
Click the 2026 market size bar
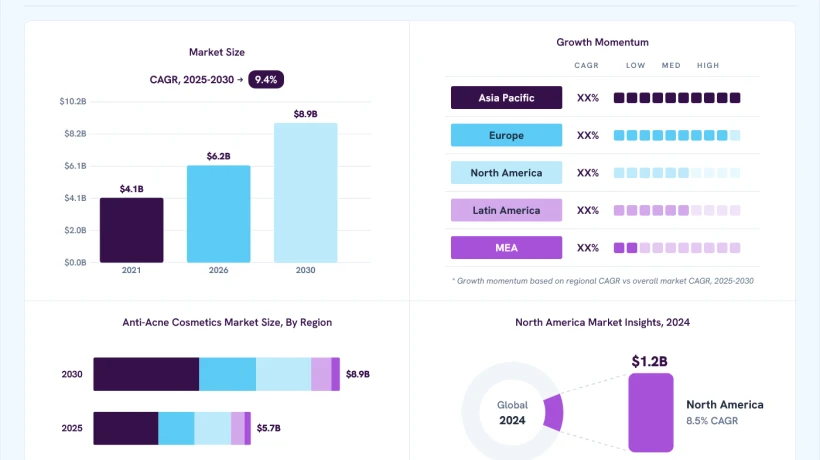[x=219, y=214]
